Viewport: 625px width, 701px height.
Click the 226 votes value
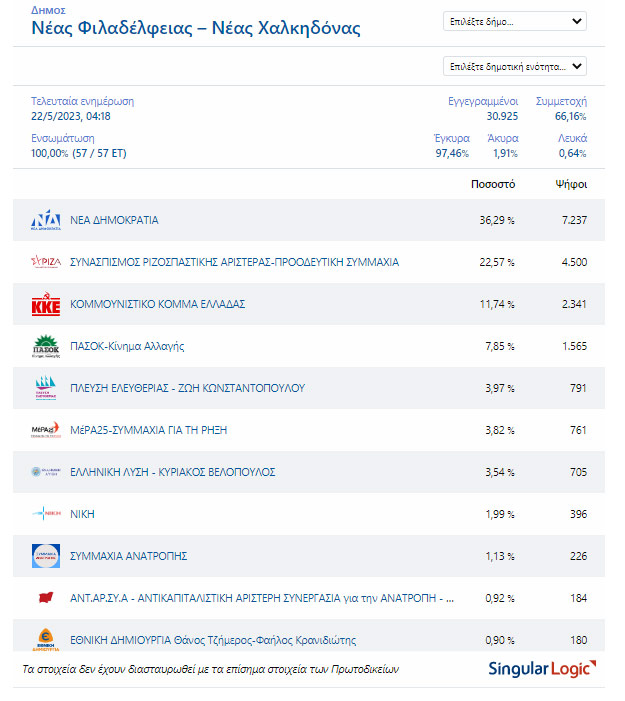coord(578,556)
